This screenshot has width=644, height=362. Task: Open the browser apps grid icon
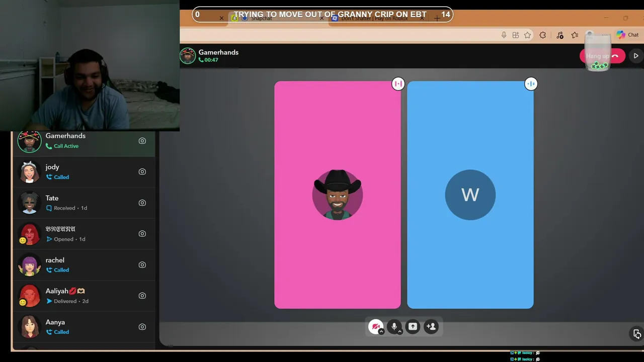(516, 35)
